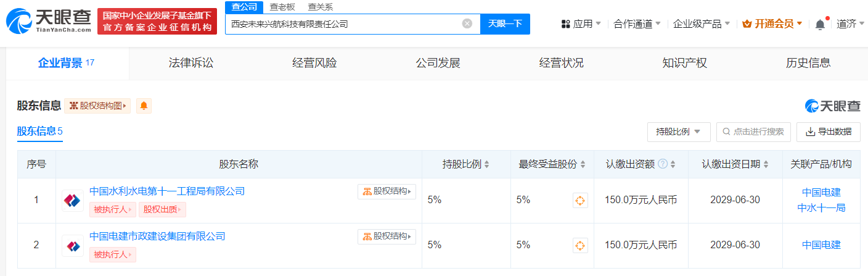The height and width of the screenshot is (276, 868).
Task: Click the TianYanCha logo in the header
Action: pos(48,21)
